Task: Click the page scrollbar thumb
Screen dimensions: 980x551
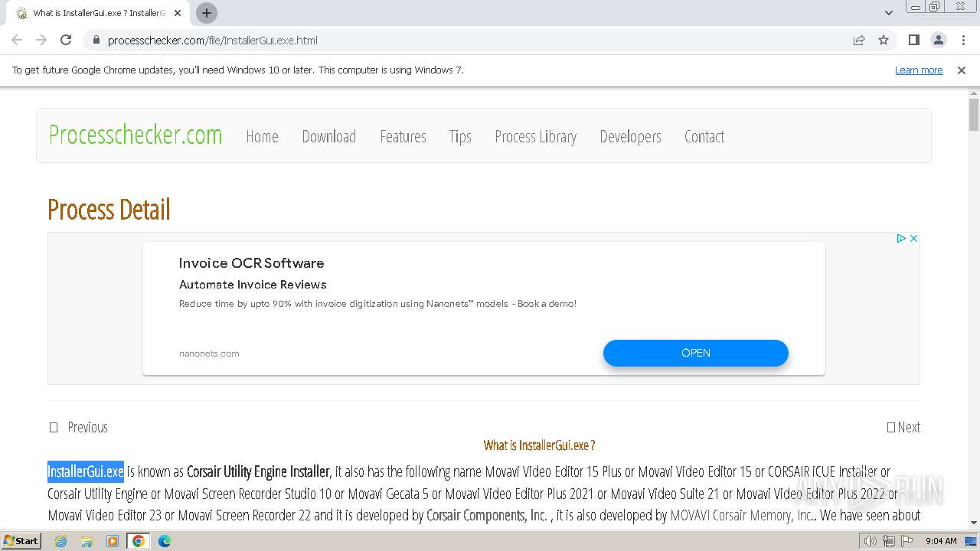Action: (974, 115)
